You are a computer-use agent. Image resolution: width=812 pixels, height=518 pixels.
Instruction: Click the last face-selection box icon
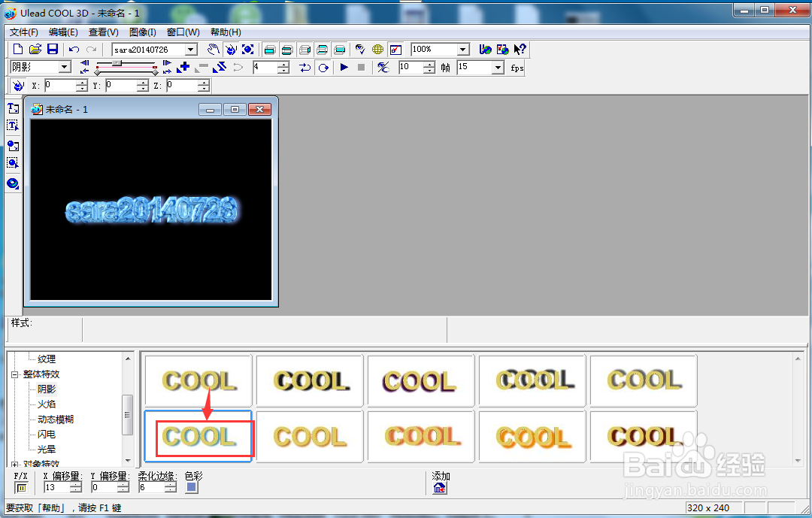340,50
